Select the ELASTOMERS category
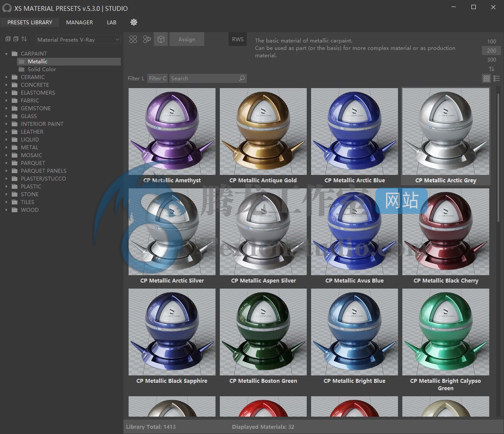The width and height of the screenshot is (504, 434). click(38, 93)
